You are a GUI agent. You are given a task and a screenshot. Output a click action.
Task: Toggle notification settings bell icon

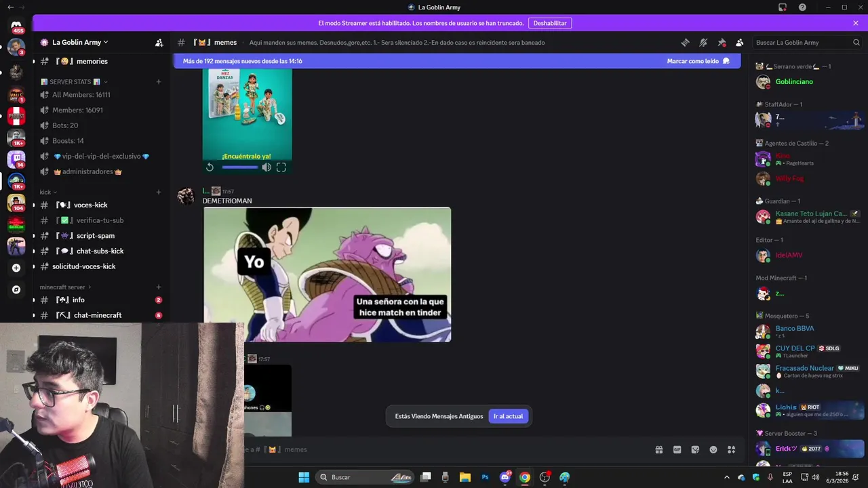click(703, 42)
